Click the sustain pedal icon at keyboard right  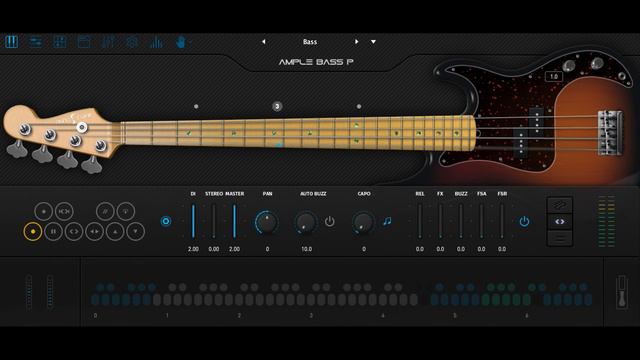[622, 292]
